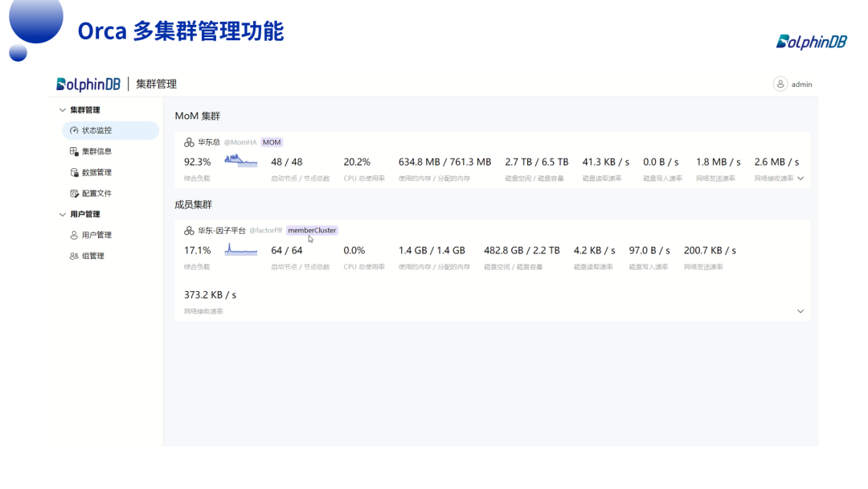Click the admin user avatar icon
The height and width of the screenshot is (489, 868).
pos(780,84)
